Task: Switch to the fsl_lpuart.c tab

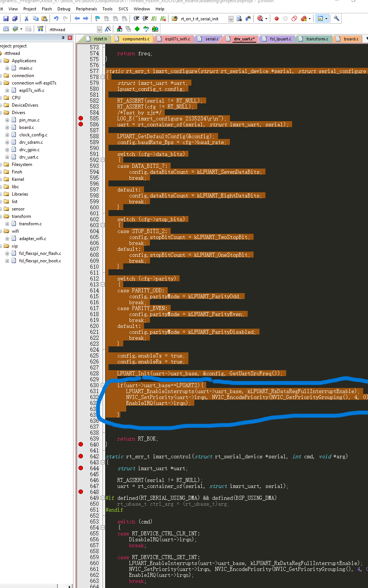Action: (277, 39)
